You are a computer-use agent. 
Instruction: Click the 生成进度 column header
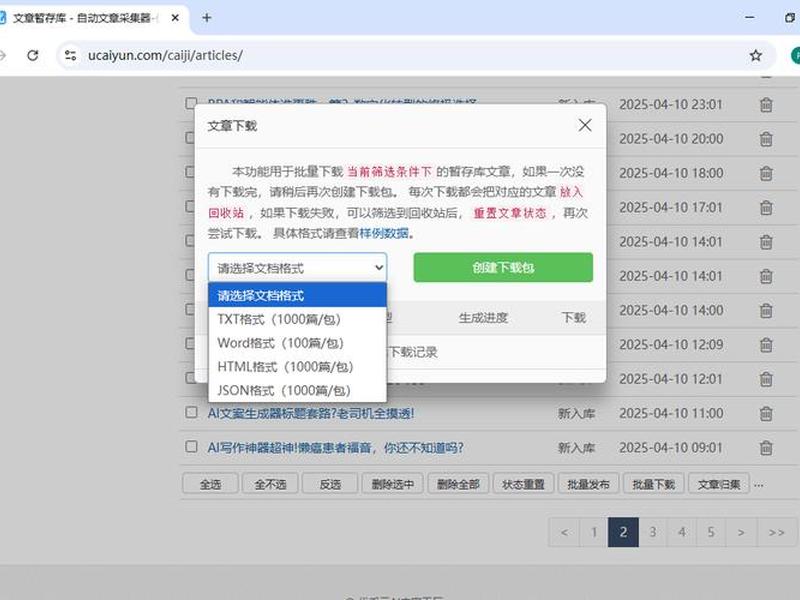tap(483, 318)
